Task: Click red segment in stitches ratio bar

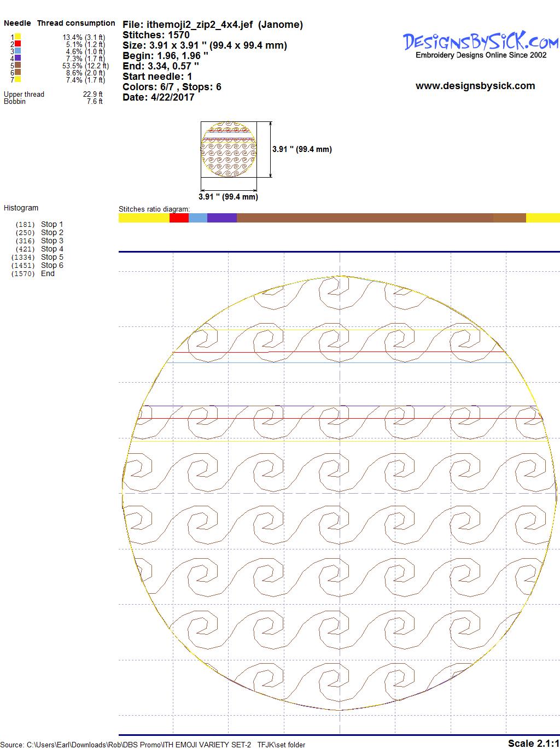Action: coord(179,218)
